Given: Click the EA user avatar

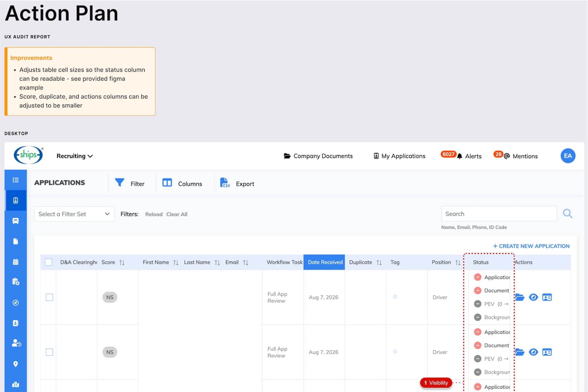Looking at the screenshot, I should tap(568, 156).
